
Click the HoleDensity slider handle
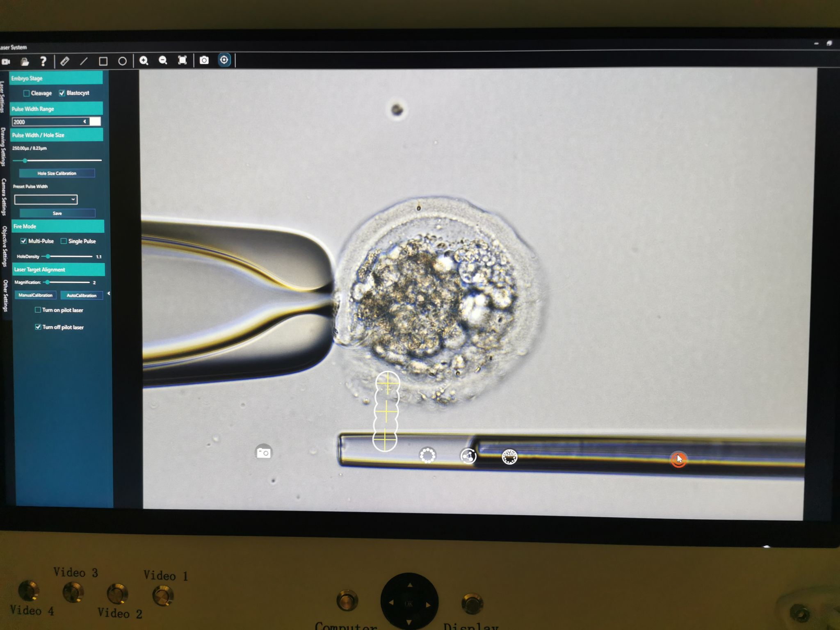click(x=48, y=256)
